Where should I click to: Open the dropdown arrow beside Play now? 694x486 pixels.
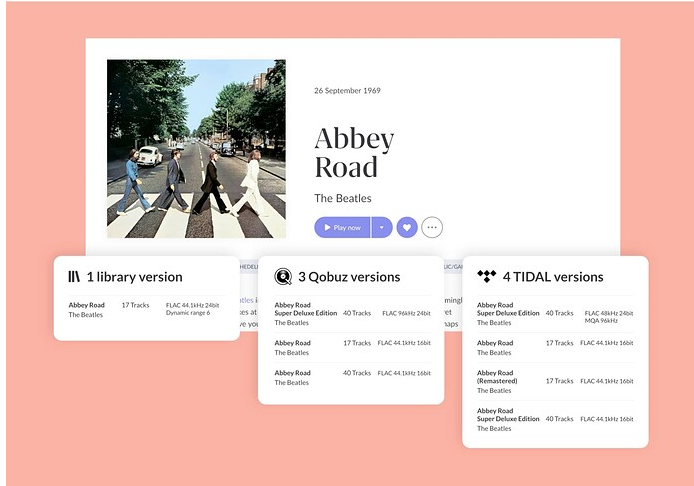tap(382, 228)
